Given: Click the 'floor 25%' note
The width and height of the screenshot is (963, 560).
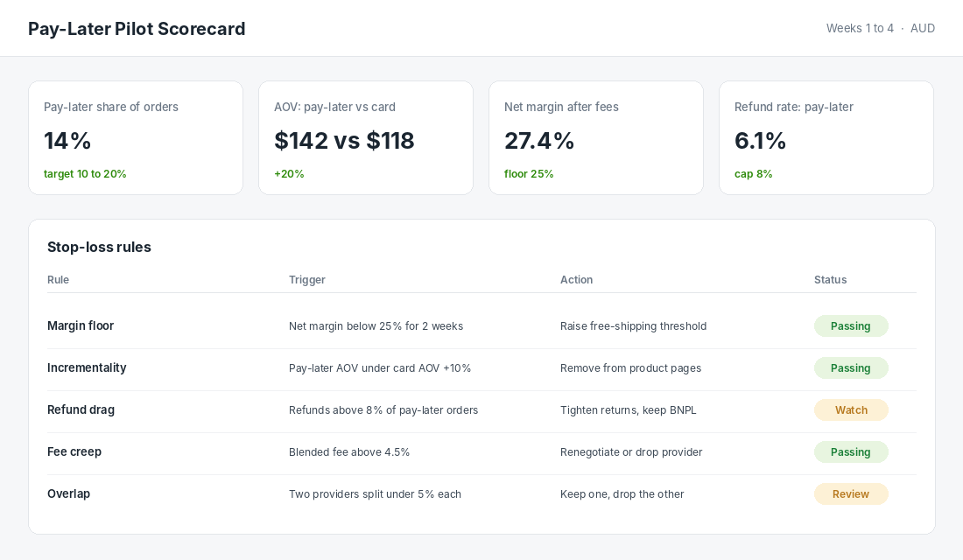Looking at the screenshot, I should click(x=529, y=174).
